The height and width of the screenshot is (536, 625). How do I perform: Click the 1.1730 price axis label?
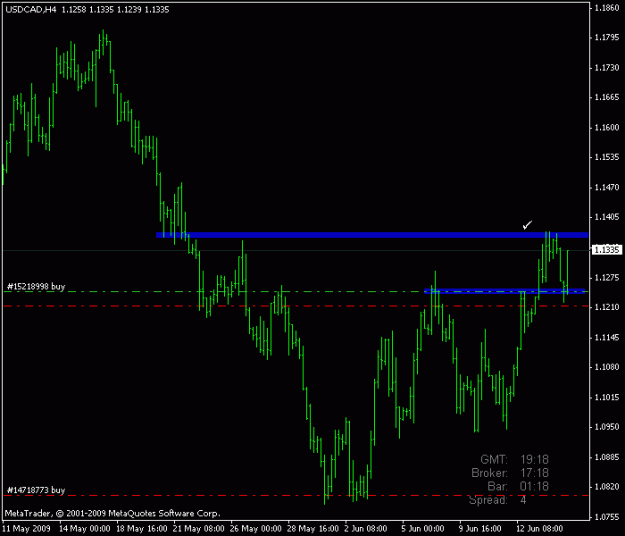coord(607,68)
